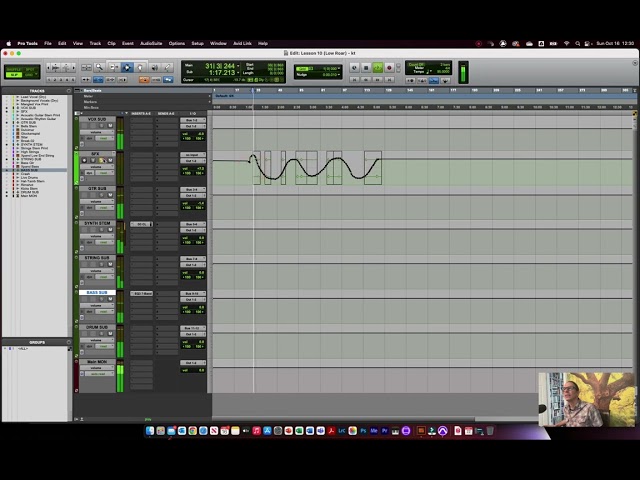
Task: Select the Scrubber speaker tool
Action: click(x=154, y=67)
